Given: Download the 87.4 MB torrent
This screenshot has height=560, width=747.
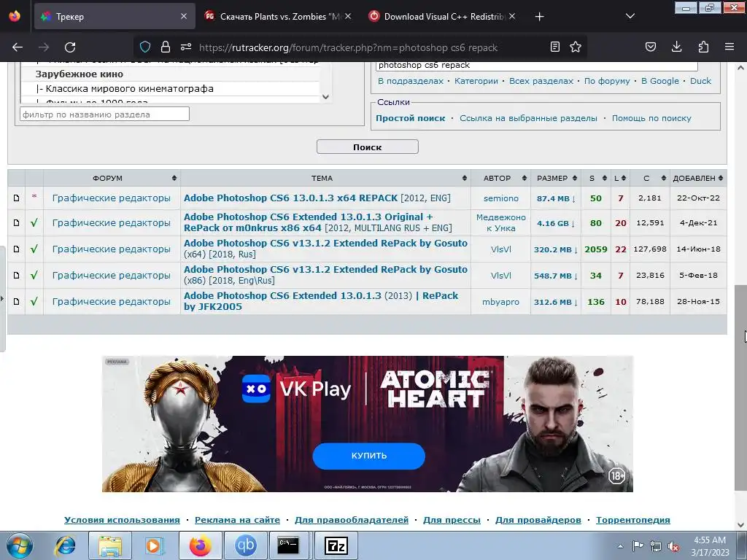Looking at the screenshot, I should click(556, 198).
